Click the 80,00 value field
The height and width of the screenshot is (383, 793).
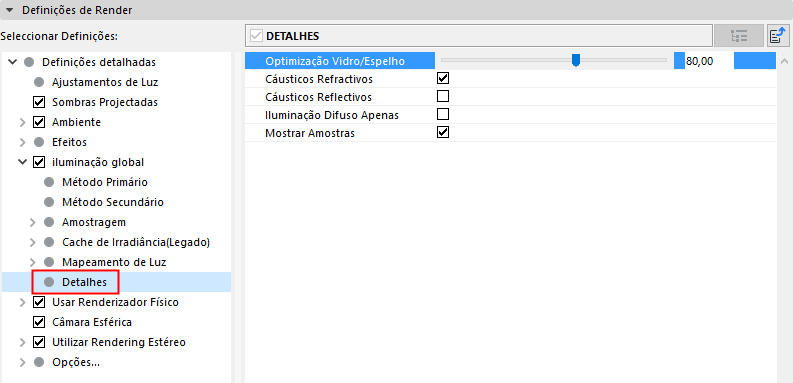[x=709, y=61]
